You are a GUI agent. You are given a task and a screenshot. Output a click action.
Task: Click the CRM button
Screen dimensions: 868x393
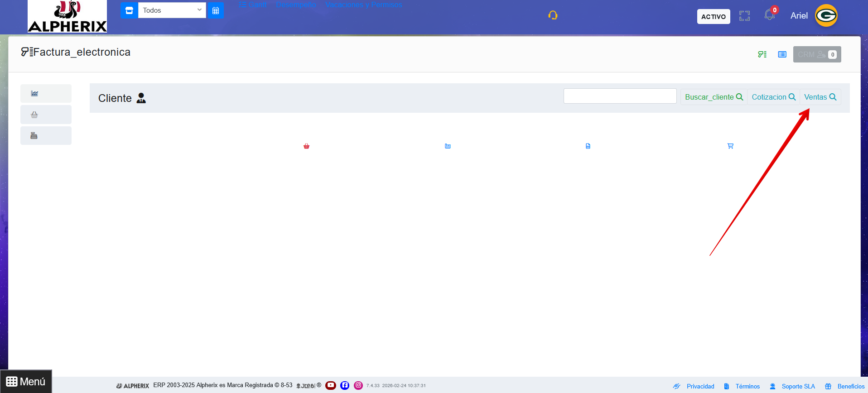[x=816, y=54]
